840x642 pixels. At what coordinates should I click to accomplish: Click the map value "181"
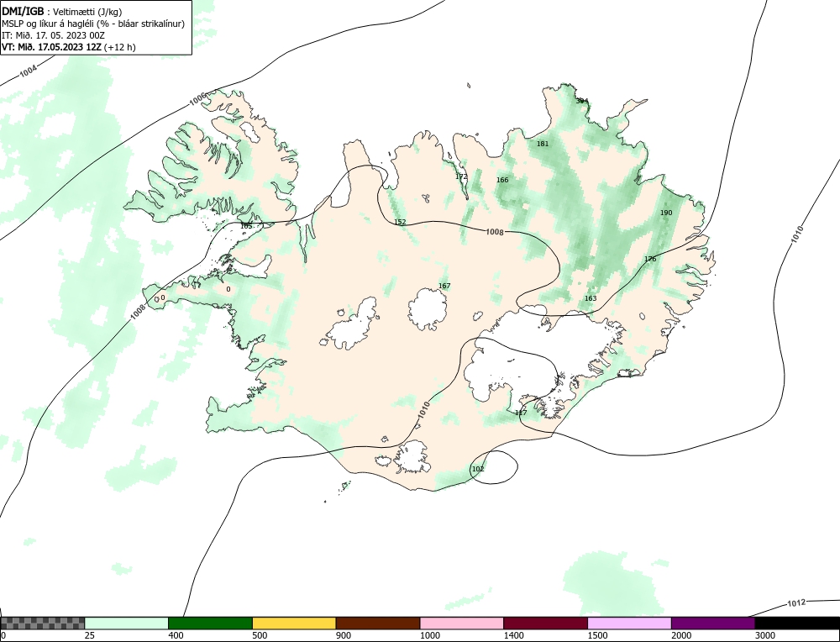coord(543,144)
